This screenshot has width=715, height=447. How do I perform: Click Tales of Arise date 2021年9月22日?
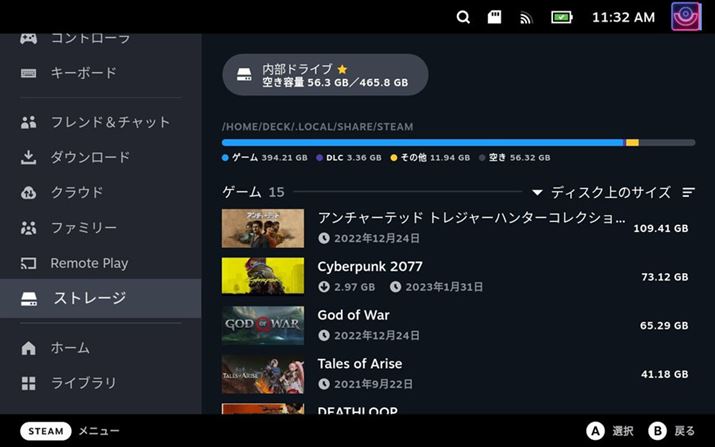[373, 384]
